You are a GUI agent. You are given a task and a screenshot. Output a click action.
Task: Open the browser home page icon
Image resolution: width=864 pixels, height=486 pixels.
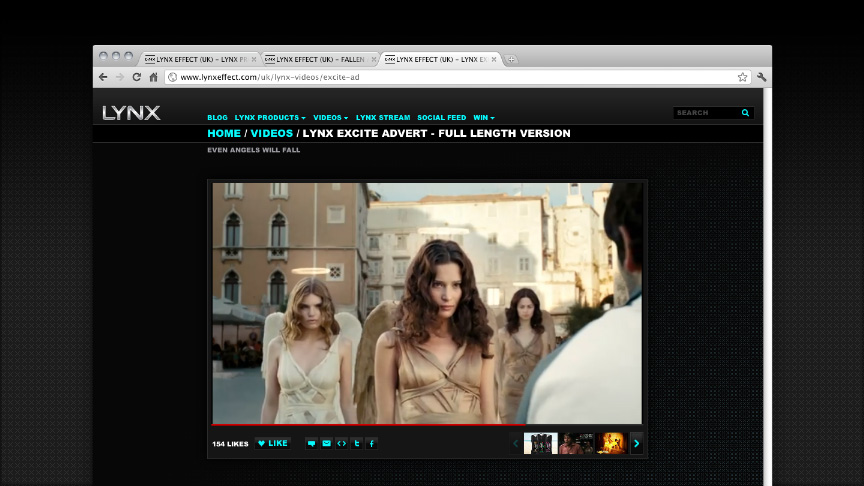(x=154, y=77)
